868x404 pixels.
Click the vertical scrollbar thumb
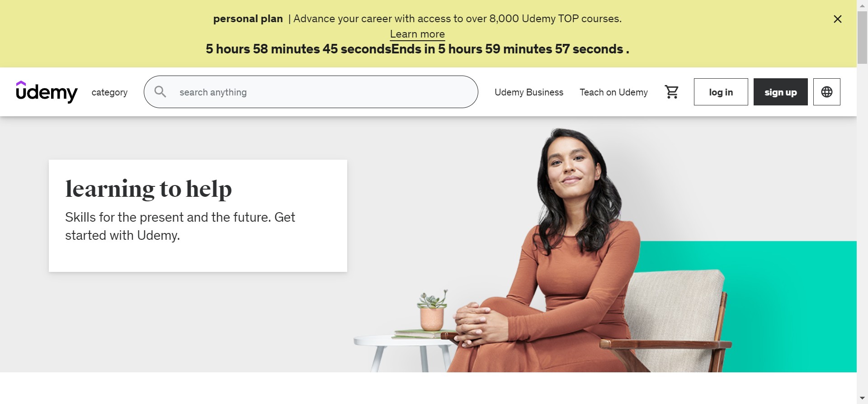(862, 38)
